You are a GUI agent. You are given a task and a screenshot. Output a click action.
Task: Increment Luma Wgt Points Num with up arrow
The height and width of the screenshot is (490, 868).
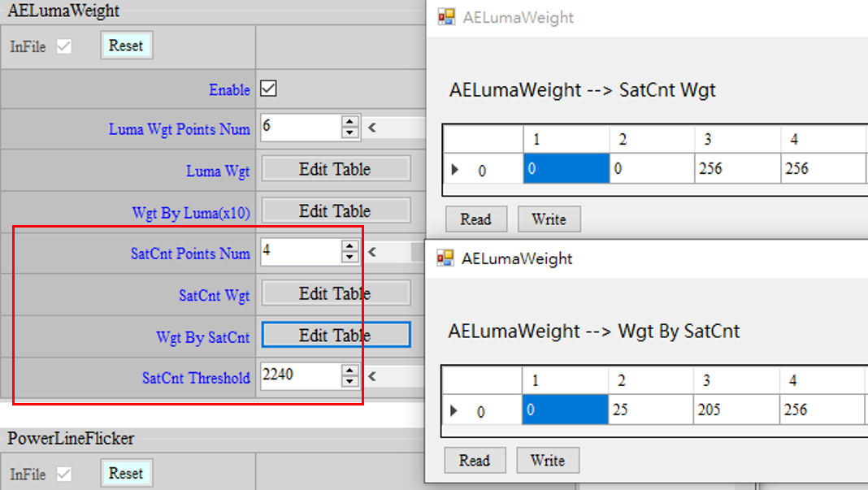[x=350, y=122]
